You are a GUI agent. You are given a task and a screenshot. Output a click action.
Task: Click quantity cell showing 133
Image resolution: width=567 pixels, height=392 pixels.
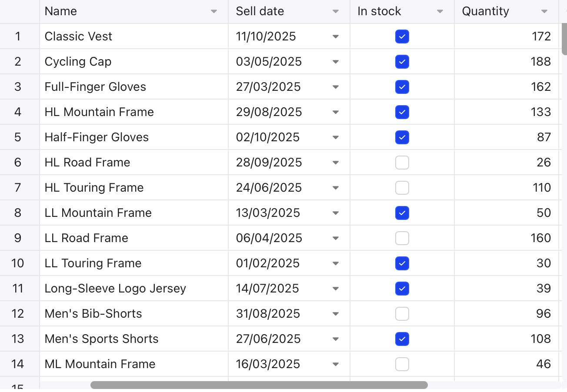click(507, 112)
